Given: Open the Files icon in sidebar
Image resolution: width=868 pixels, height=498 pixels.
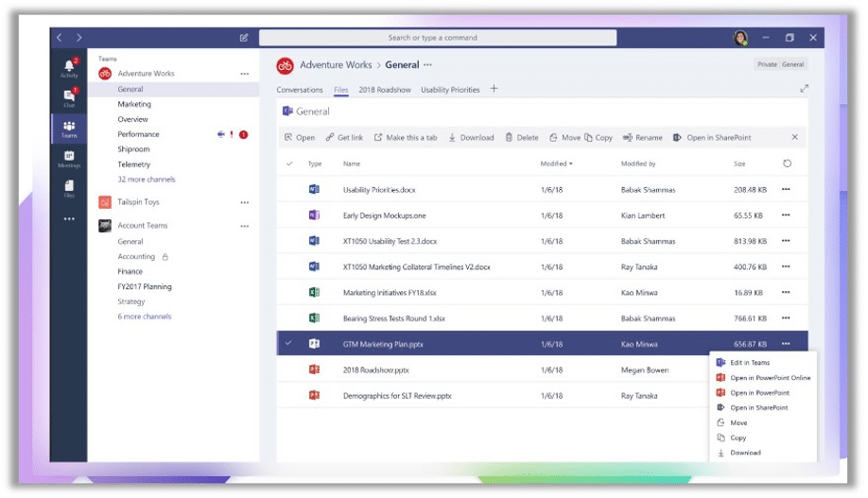Looking at the screenshot, I should (69, 188).
